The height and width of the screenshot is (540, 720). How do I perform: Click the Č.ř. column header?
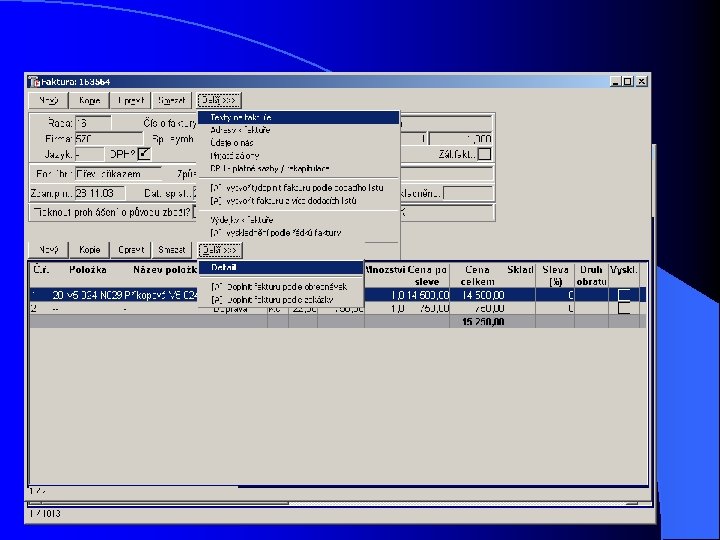pyautogui.click(x=41, y=270)
